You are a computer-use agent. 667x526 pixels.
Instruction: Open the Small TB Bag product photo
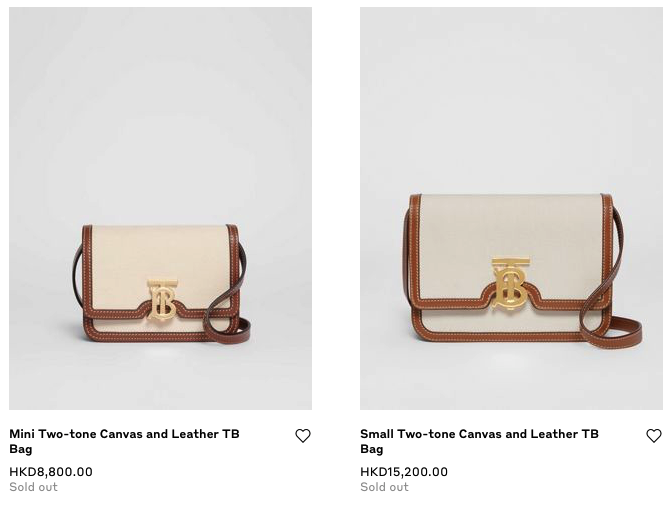point(511,120)
